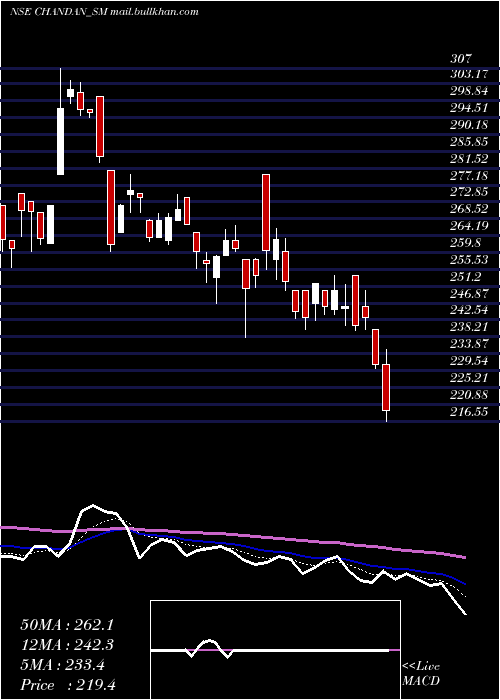Click the 12MA : 242.3 readout
The width and height of the screenshot is (500, 700).
(x=67, y=645)
